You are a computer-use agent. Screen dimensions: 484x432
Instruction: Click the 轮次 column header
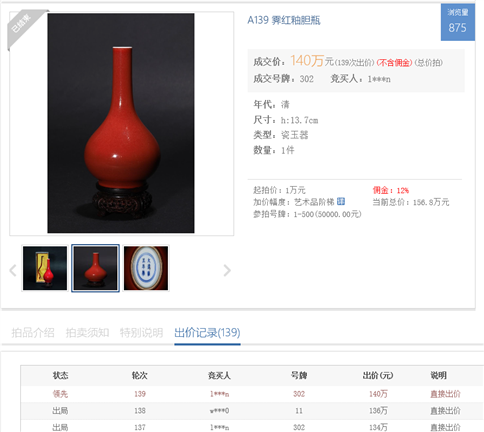click(x=140, y=376)
